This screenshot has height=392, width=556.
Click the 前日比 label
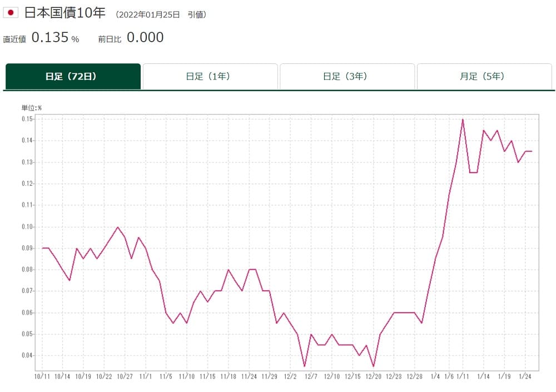pyautogui.click(x=110, y=39)
